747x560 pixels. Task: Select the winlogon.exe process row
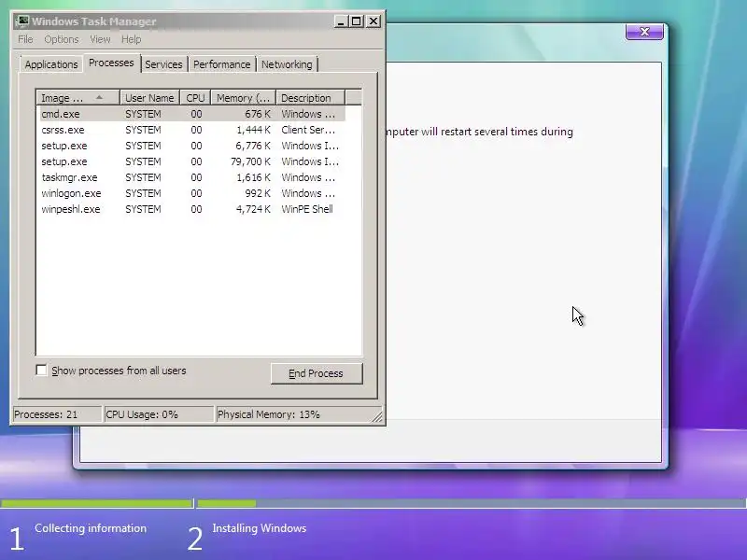coord(191,193)
